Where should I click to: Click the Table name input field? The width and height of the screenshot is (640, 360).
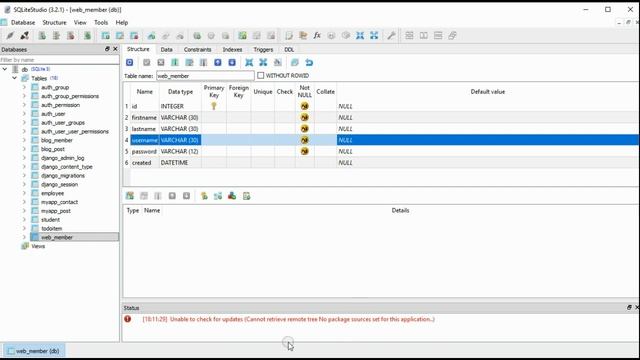[x=205, y=76]
